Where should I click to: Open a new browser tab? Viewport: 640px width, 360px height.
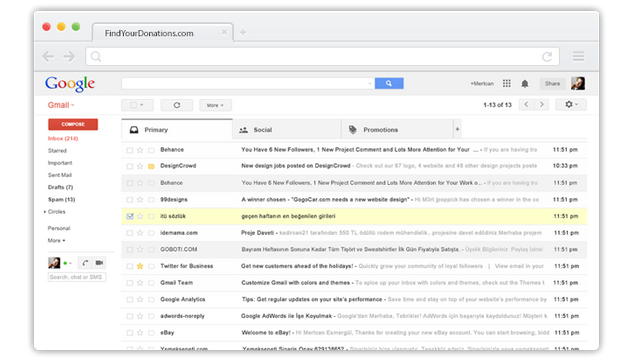click(243, 32)
